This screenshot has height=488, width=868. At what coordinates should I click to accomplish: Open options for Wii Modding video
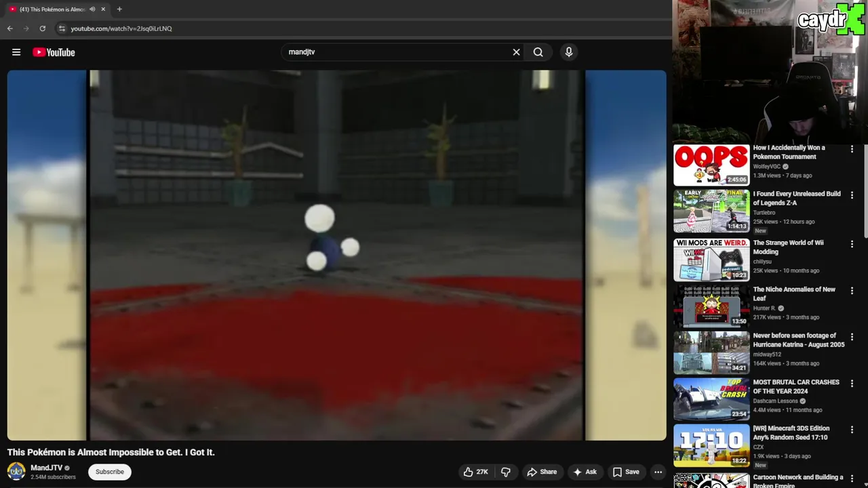point(852,244)
